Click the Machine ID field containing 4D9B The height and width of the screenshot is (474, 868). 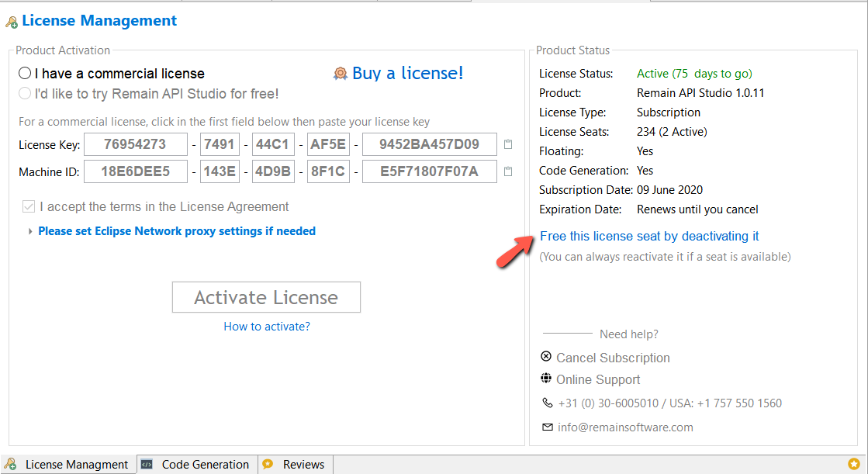(x=273, y=171)
